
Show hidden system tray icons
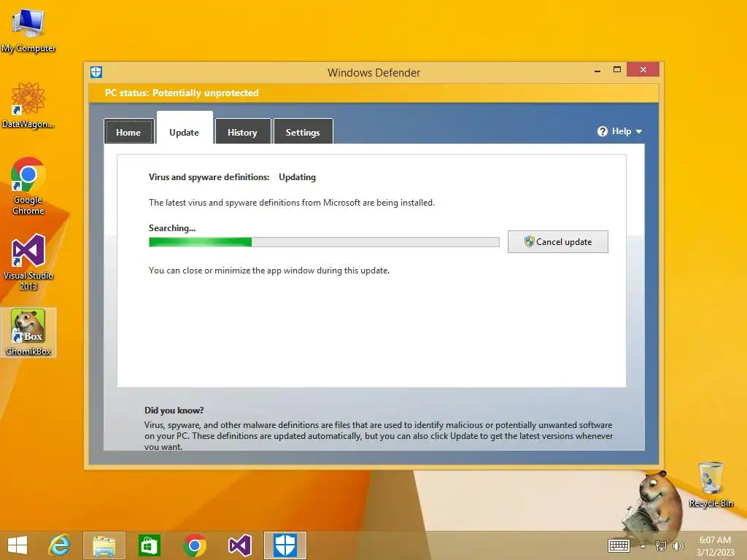(643, 546)
